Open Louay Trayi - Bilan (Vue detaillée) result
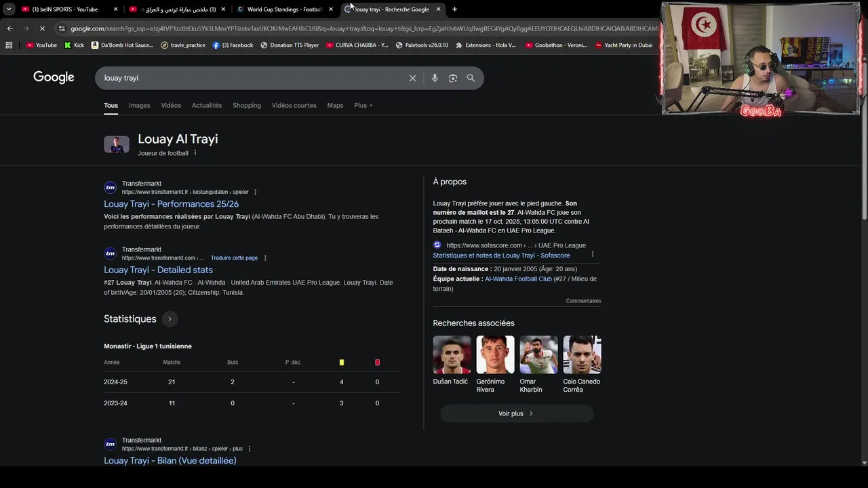This screenshot has height=488, width=868. point(170,460)
